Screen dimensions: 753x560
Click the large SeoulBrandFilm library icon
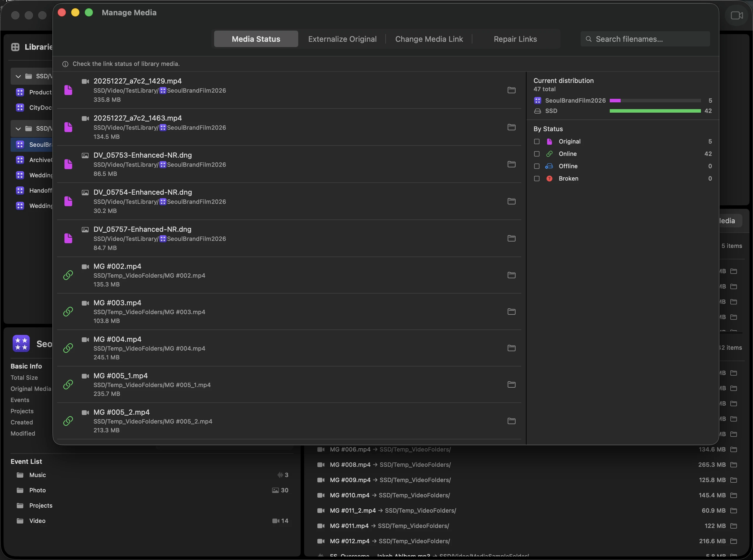[x=21, y=344]
